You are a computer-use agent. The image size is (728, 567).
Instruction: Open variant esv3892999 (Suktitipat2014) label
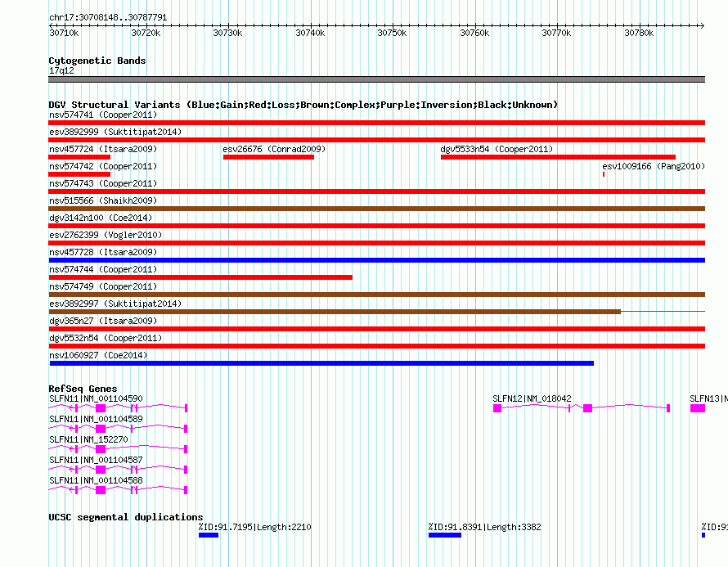point(115,132)
